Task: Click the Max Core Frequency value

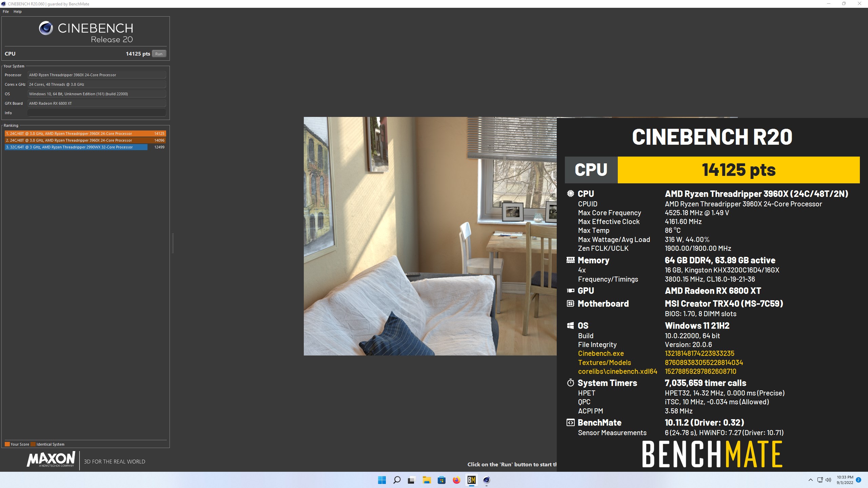Action: (697, 213)
